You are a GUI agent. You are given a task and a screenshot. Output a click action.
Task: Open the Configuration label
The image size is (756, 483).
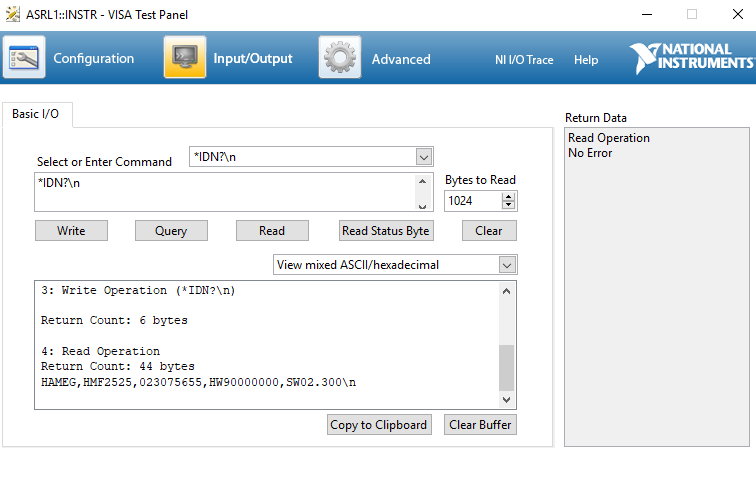[x=94, y=58]
